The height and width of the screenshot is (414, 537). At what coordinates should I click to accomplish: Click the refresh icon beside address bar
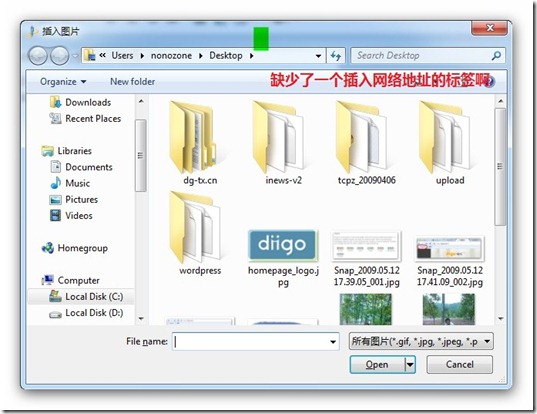(336, 55)
